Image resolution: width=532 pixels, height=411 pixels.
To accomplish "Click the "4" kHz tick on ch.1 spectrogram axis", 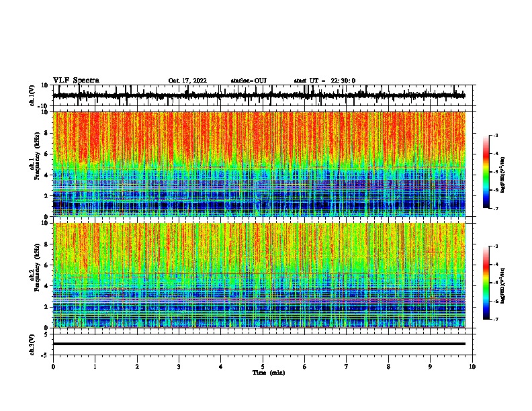I will pyautogui.click(x=46, y=175).
